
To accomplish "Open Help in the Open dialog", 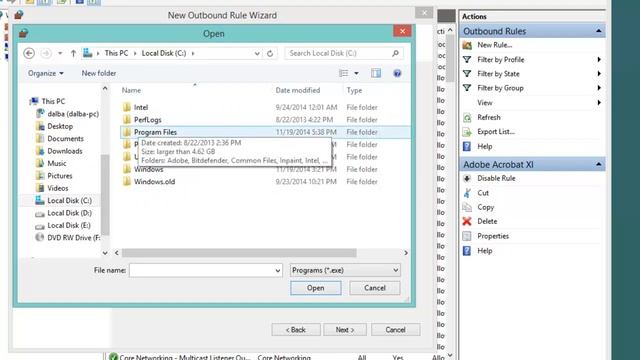I will tap(397, 73).
